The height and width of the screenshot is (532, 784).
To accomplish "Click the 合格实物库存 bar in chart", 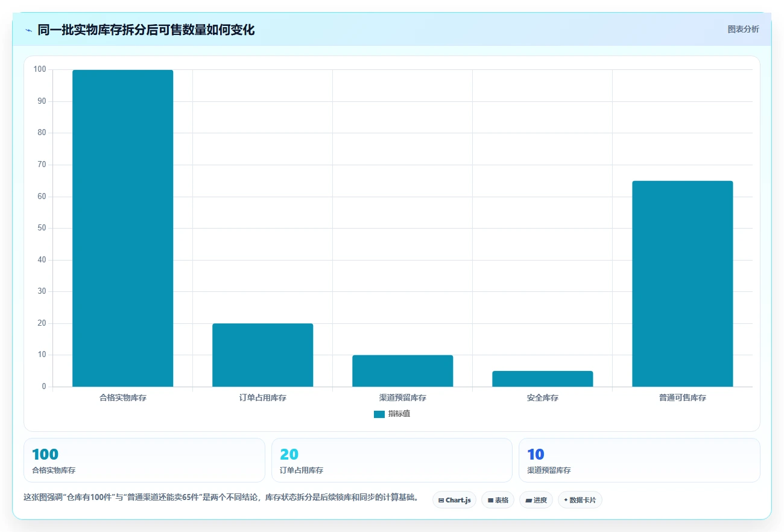I will (122, 228).
